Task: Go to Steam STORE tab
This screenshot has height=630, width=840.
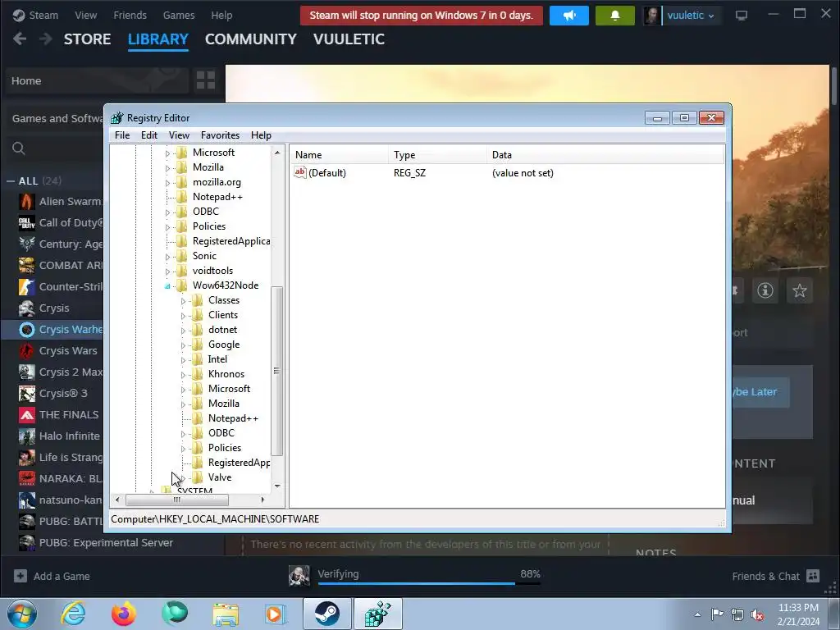Action: 87,39
